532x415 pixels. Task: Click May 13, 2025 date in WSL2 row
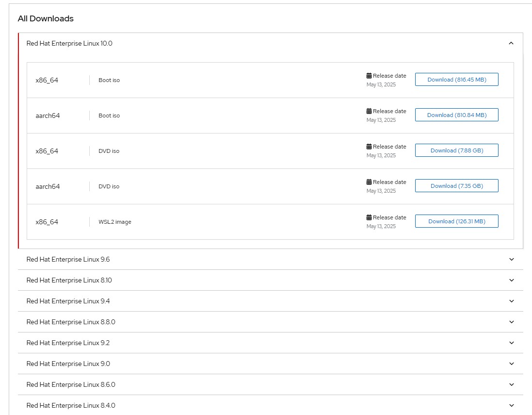click(x=381, y=226)
